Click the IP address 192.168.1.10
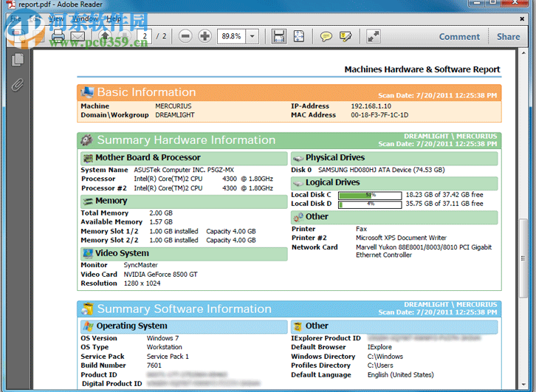The image size is (536, 392). click(371, 106)
